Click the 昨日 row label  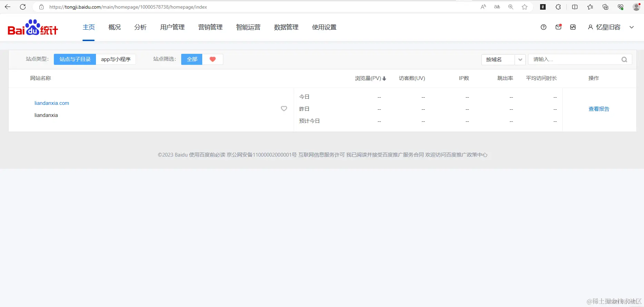point(304,109)
